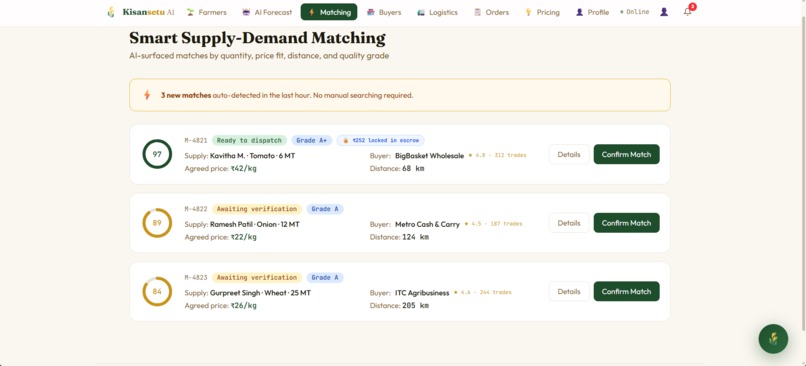Click the user avatar icon
This screenshot has height=366, width=806.
(x=664, y=12)
